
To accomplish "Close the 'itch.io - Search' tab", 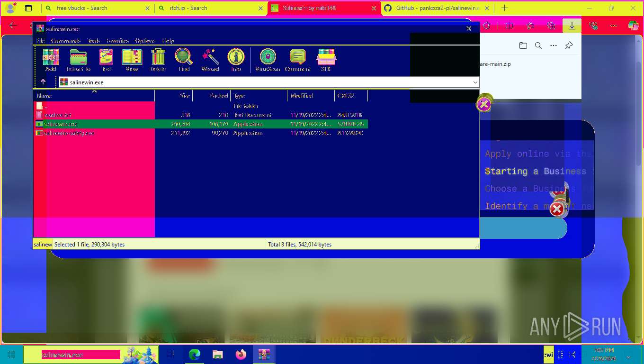I will point(260,8).
